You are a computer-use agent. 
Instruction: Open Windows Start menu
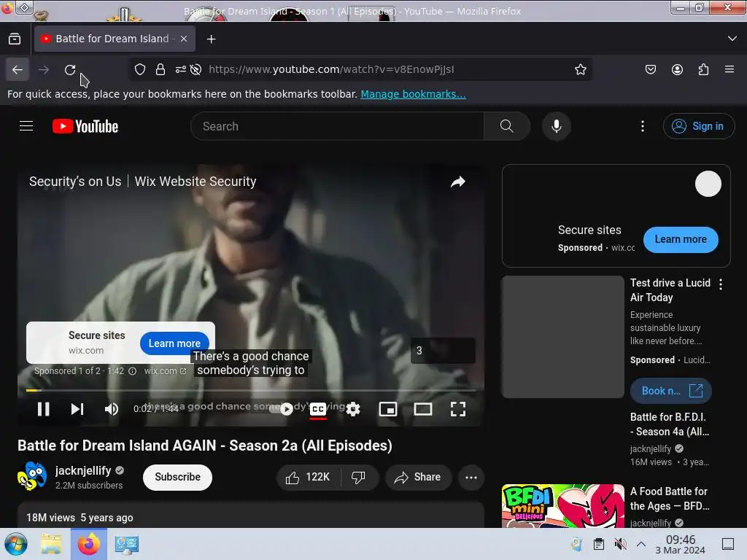(x=16, y=544)
